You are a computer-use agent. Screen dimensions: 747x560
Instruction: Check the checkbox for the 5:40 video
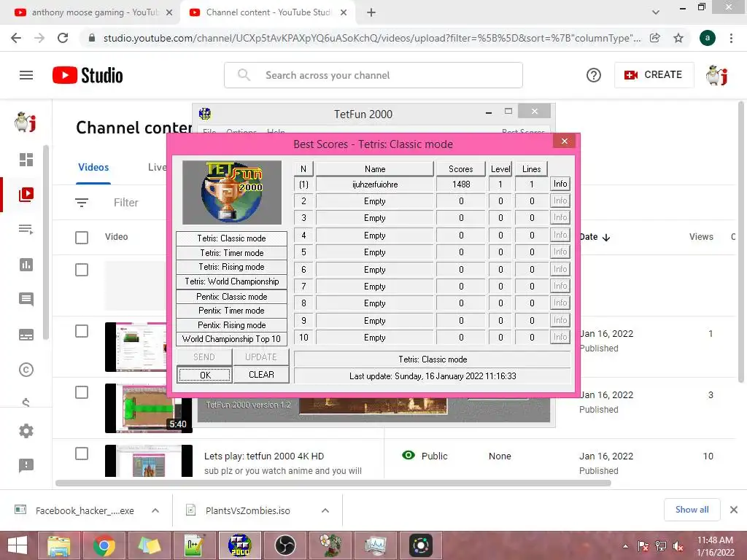[x=82, y=392]
